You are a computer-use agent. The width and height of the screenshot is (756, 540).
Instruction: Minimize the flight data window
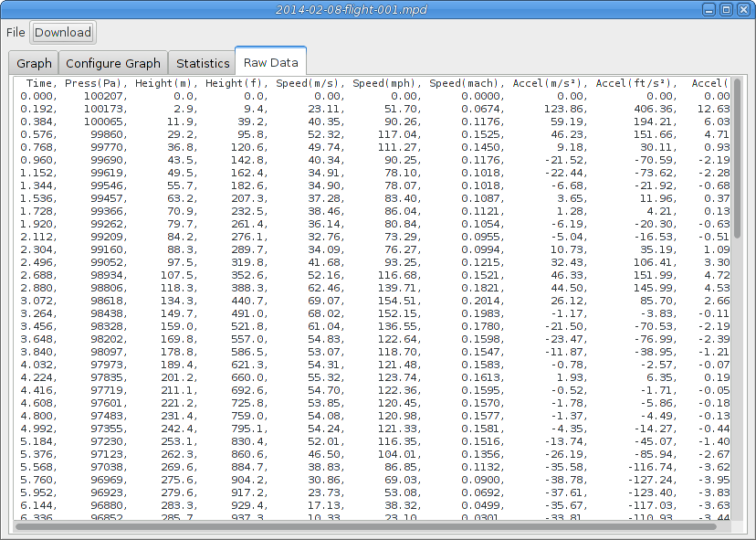[709, 9]
